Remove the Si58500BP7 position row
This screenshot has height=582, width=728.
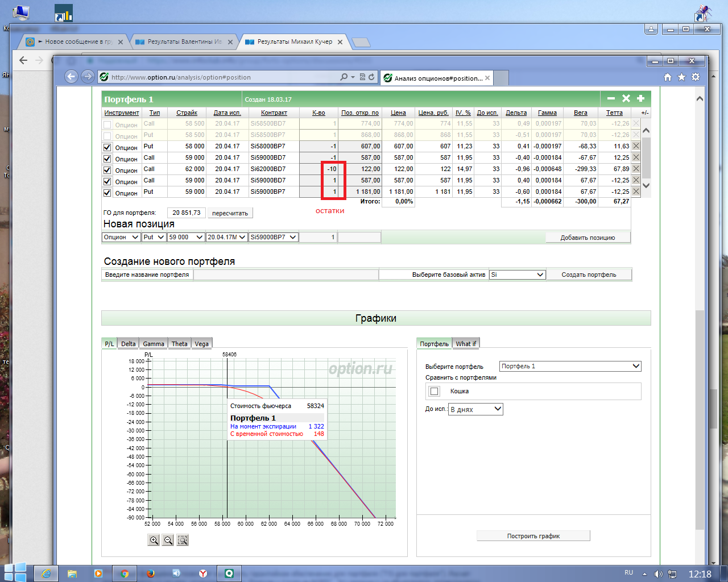click(636, 135)
